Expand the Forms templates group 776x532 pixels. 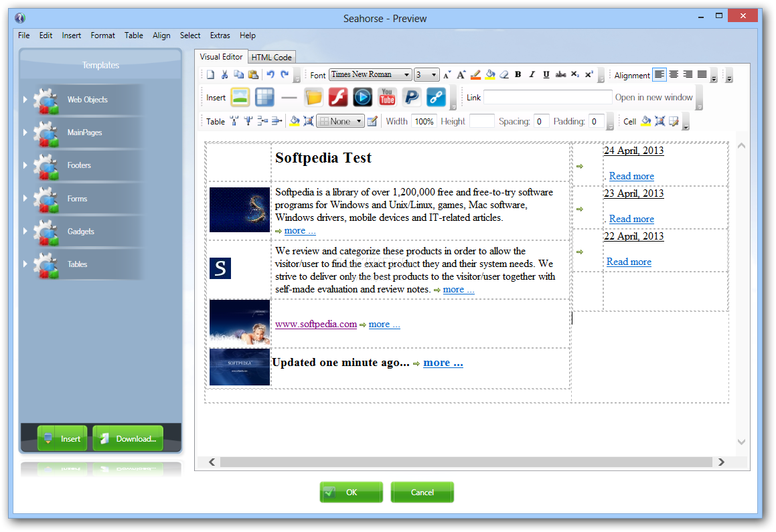pyautogui.click(x=25, y=198)
